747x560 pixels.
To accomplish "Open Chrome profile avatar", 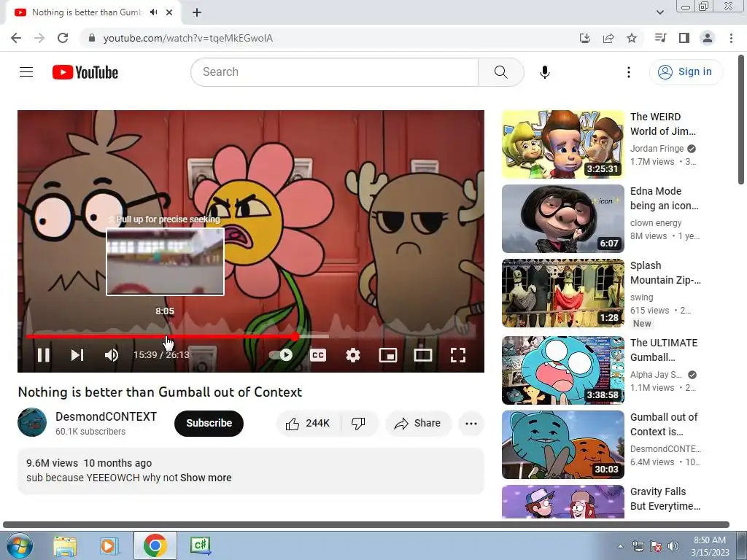I will [x=708, y=38].
